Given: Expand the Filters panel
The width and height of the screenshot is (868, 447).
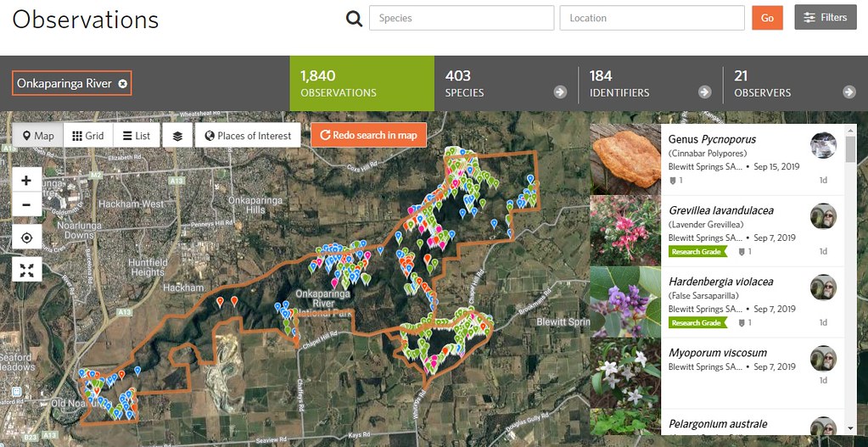Looking at the screenshot, I should point(825,18).
